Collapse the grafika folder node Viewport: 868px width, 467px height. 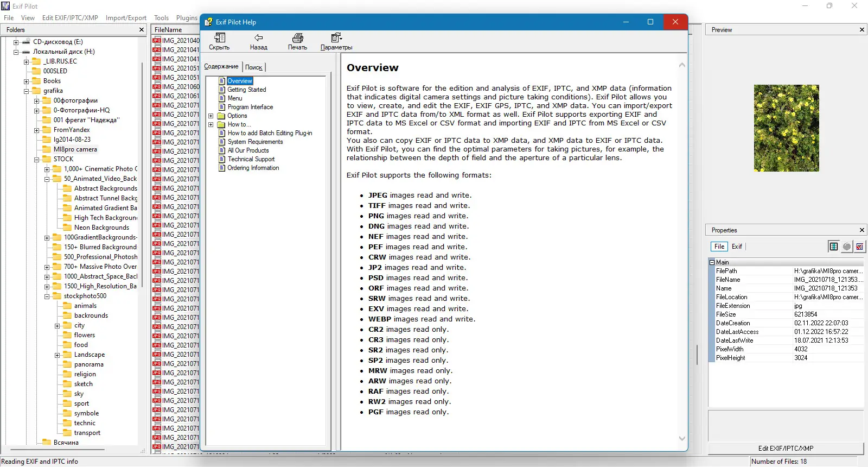26,91
